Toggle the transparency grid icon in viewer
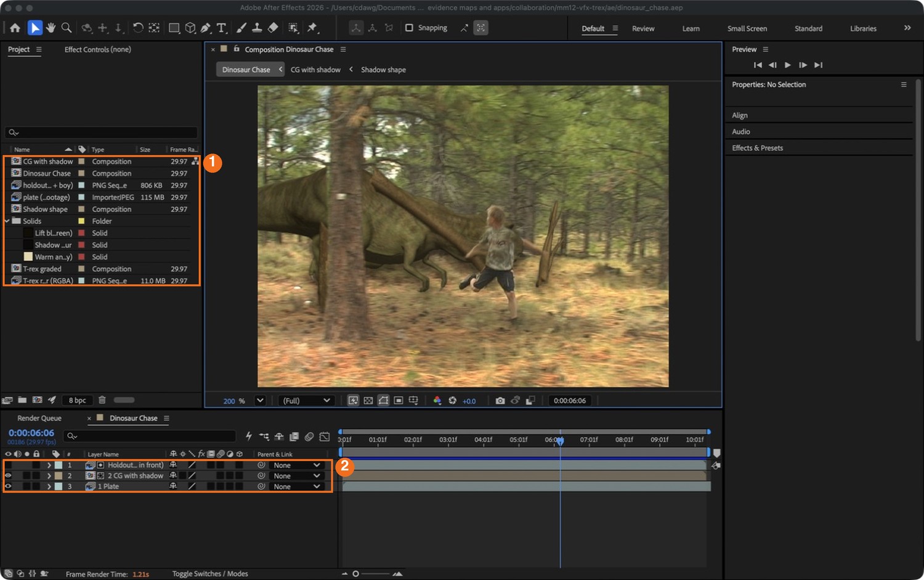Image resolution: width=924 pixels, height=580 pixels. 368,401
